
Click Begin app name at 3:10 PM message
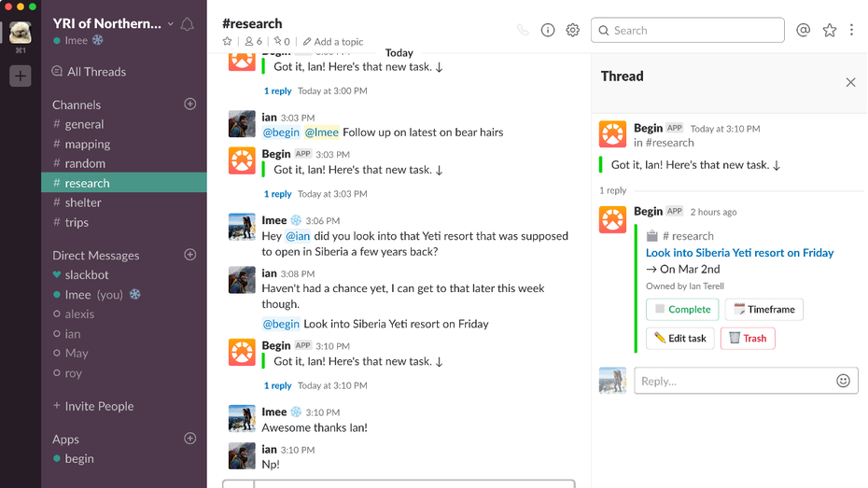click(275, 345)
